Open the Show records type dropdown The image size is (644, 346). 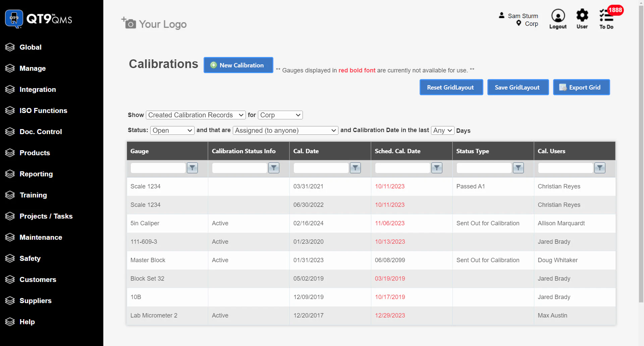196,115
